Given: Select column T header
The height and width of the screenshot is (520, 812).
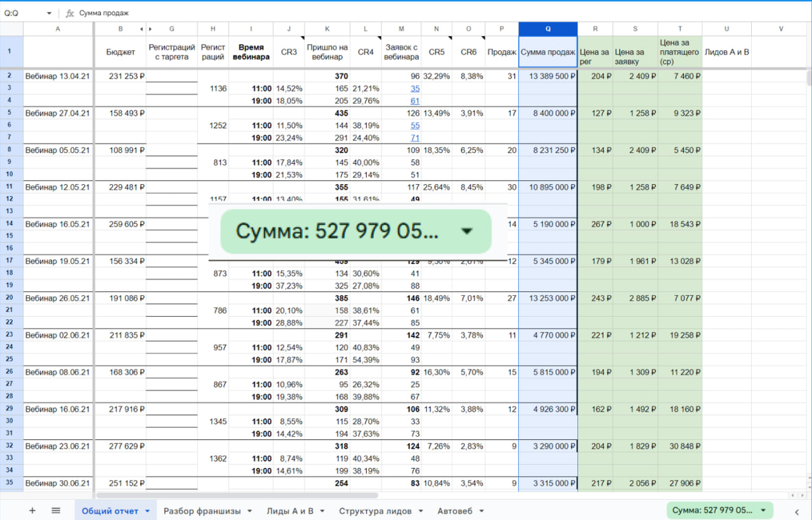Looking at the screenshot, I should coord(680,29).
